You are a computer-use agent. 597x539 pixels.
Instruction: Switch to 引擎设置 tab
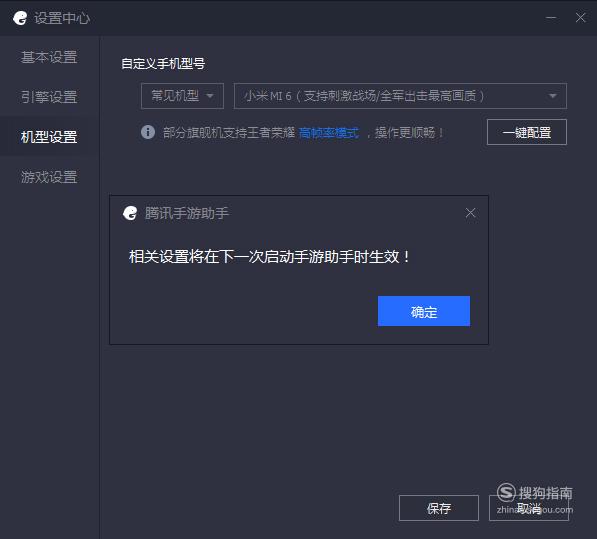coord(49,97)
